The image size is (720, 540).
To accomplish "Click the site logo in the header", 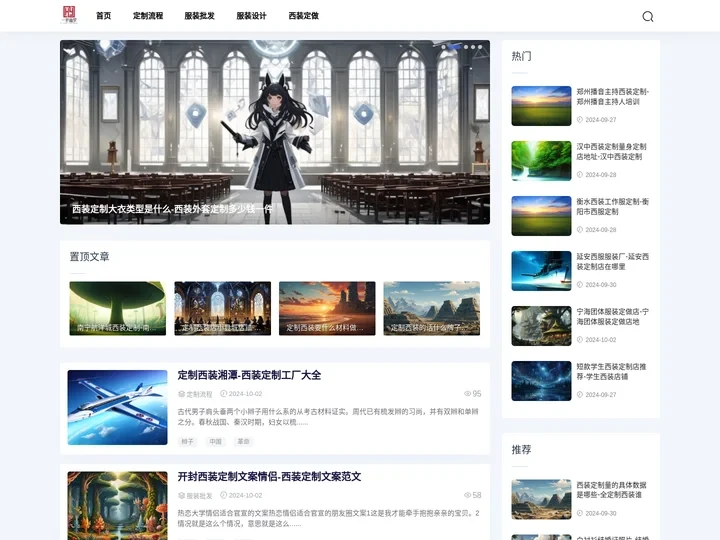I will pyautogui.click(x=69, y=15).
